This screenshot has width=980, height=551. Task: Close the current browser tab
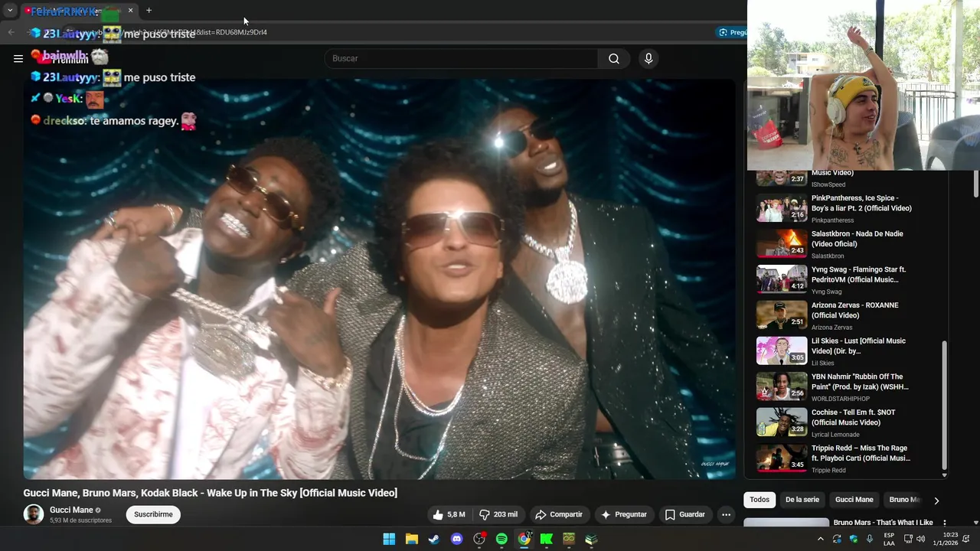point(130,11)
